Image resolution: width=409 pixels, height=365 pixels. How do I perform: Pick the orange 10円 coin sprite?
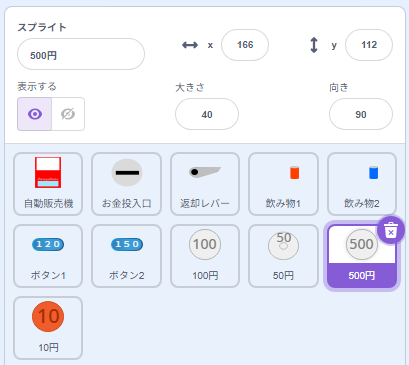pos(48,328)
